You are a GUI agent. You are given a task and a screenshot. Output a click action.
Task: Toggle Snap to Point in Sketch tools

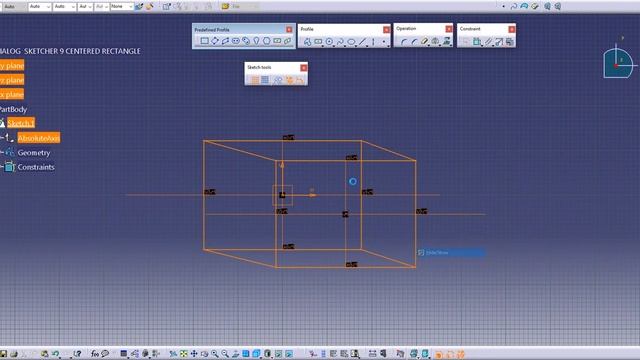[x=265, y=80]
